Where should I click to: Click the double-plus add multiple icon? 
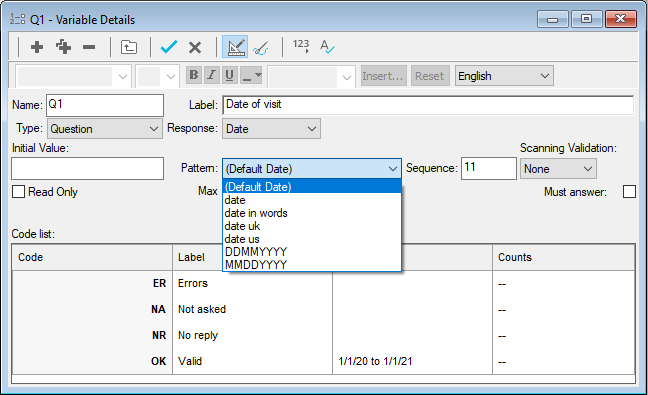[63, 47]
